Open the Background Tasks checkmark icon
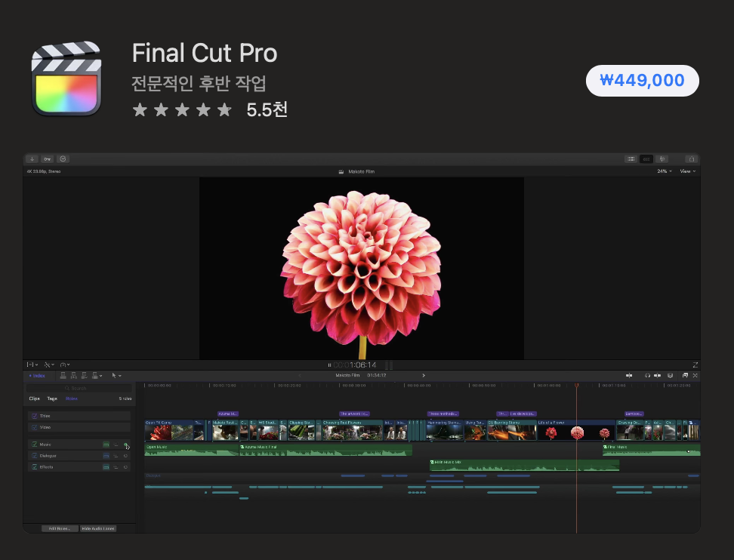This screenshot has height=560, width=734. tap(63, 159)
